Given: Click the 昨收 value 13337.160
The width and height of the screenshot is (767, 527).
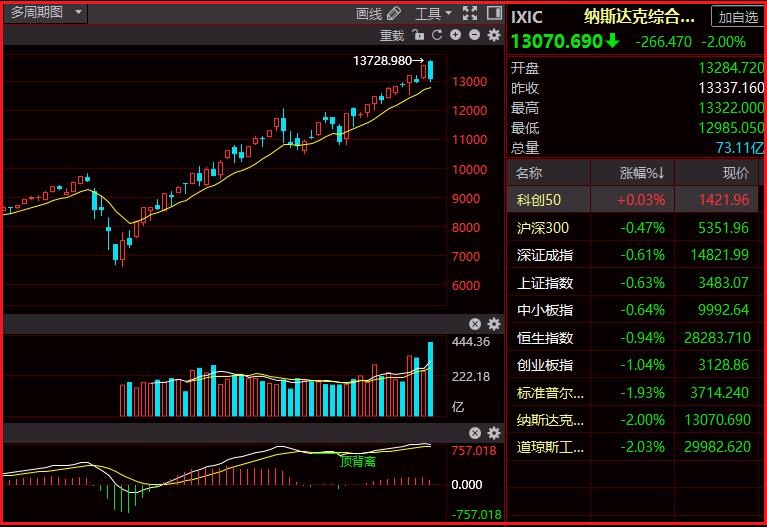Looking at the screenshot, I should coord(731,88).
